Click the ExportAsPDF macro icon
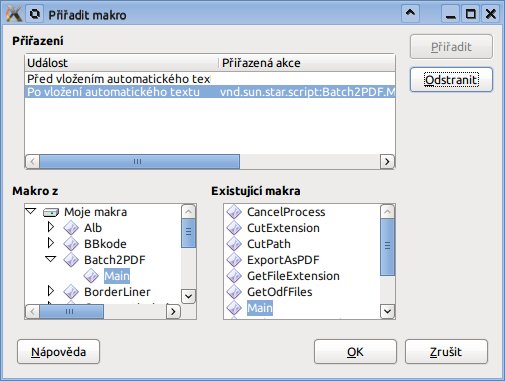The width and height of the screenshot is (505, 381). pyautogui.click(x=234, y=260)
